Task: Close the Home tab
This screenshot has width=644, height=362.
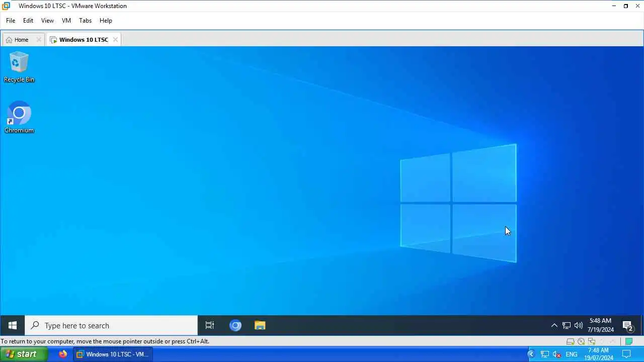Action: coord(39,40)
